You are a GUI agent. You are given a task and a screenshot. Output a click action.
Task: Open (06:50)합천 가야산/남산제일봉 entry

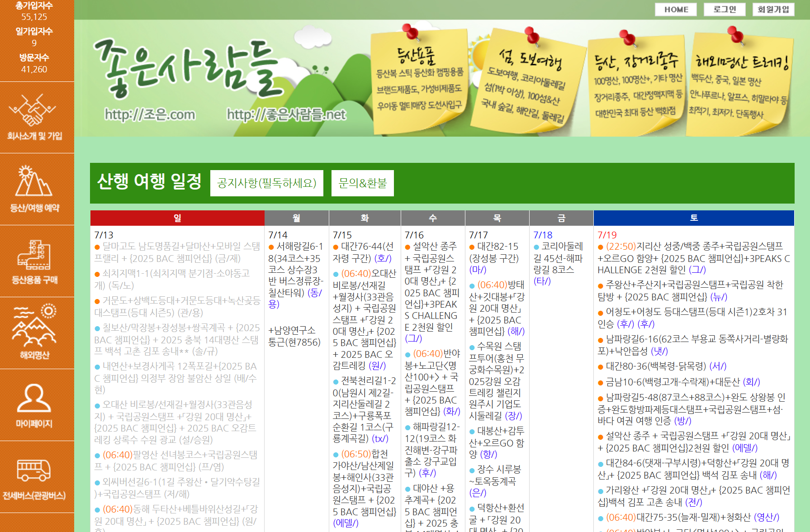[x=365, y=489]
